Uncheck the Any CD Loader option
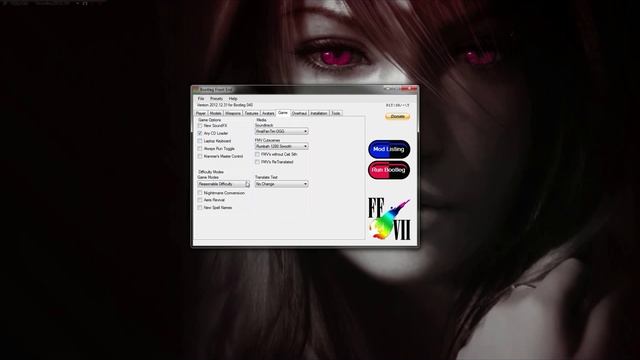The image size is (640, 360). coord(200,133)
